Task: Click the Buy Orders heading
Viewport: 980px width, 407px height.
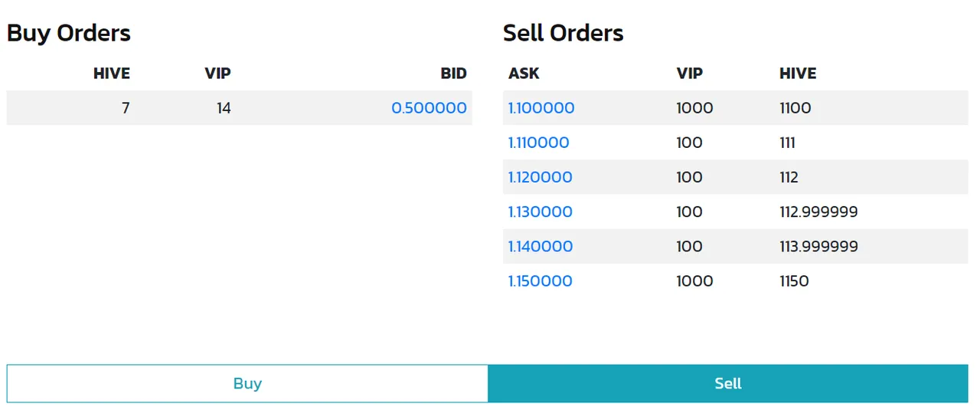Action: (x=69, y=33)
